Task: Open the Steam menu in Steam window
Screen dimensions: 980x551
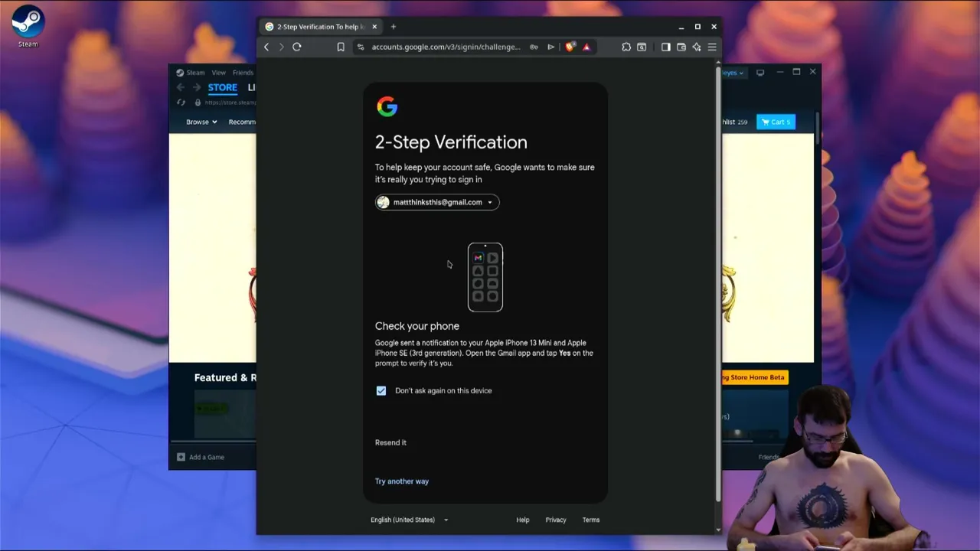Action: (195, 73)
